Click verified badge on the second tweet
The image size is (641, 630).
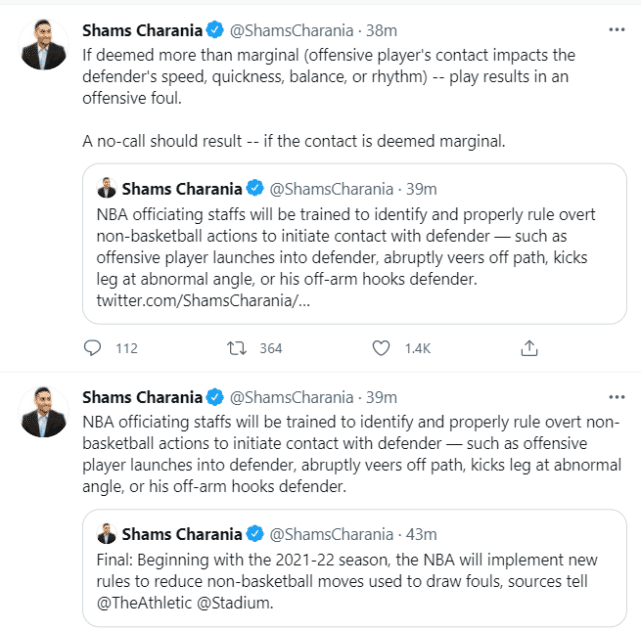click(215, 397)
